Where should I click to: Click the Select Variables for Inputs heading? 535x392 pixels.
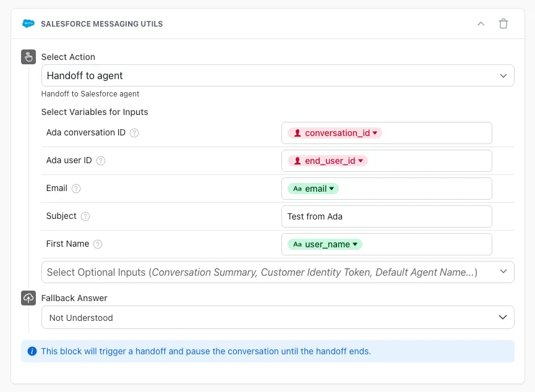[95, 112]
